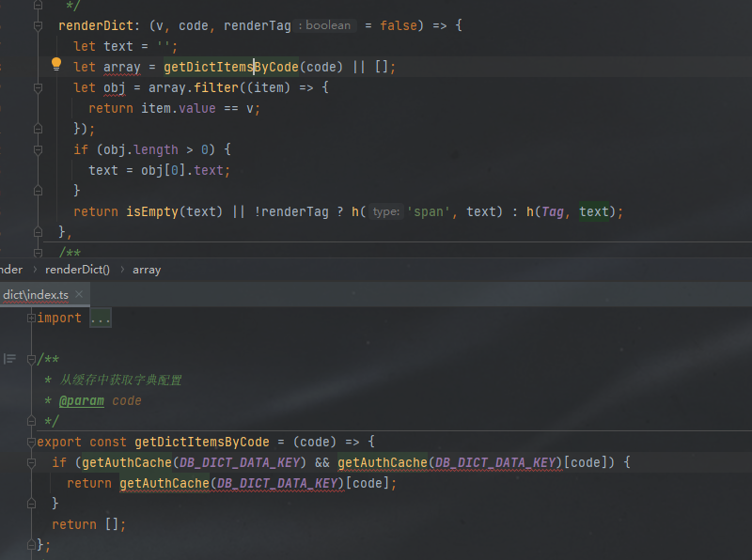The width and height of the screenshot is (752, 560).
Task: Click 'value' in item.value
Action: [197, 108]
